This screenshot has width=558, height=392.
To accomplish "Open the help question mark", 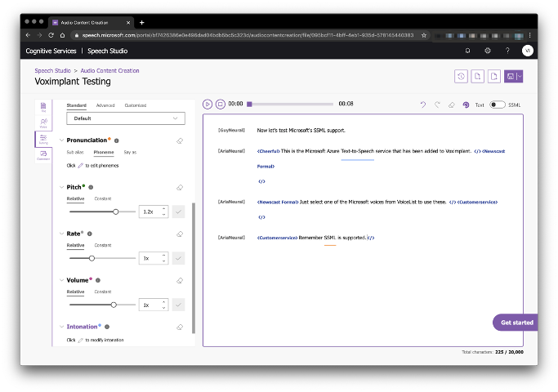I will pos(507,51).
